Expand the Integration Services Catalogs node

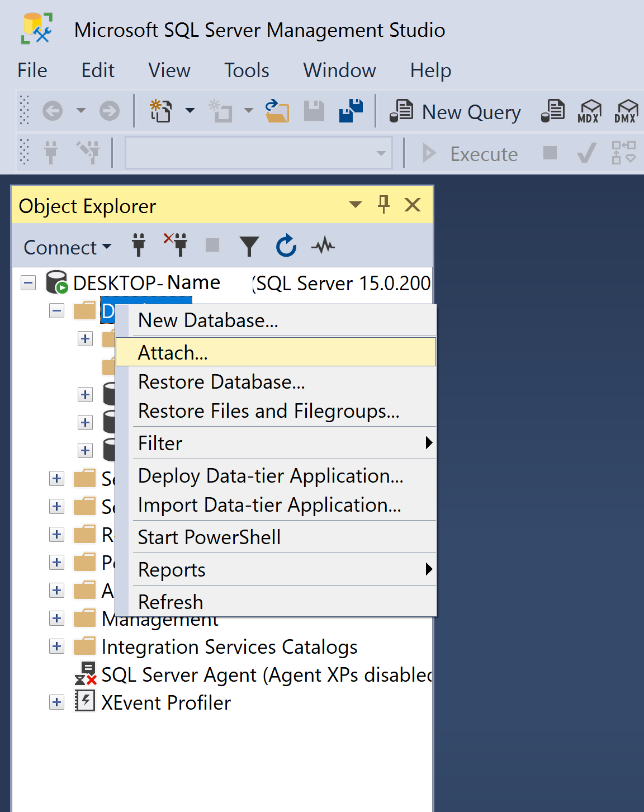56,646
